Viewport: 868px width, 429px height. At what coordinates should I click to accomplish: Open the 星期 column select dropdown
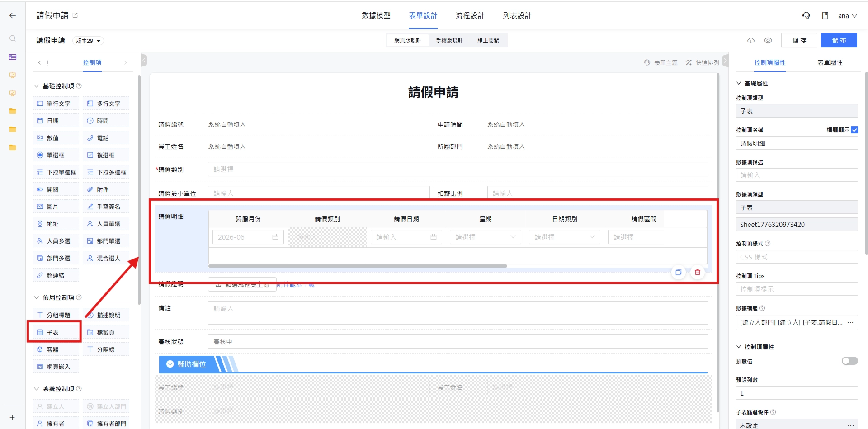[486, 237]
